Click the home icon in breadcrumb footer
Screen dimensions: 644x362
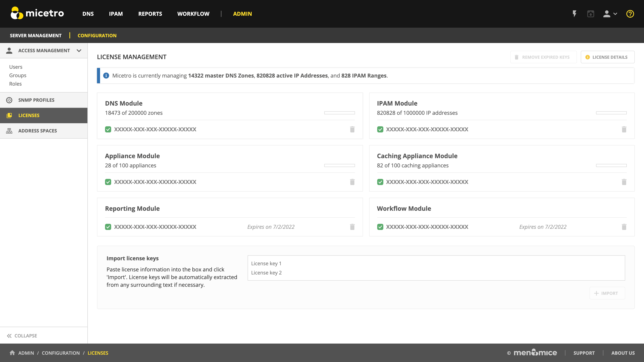[12, 353]
